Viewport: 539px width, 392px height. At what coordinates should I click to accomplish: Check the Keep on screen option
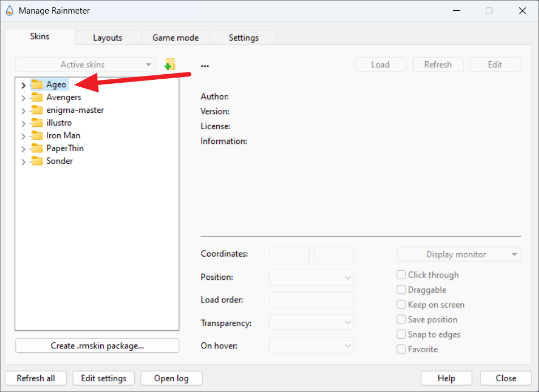pyautogui.click(x=401, y=305)
